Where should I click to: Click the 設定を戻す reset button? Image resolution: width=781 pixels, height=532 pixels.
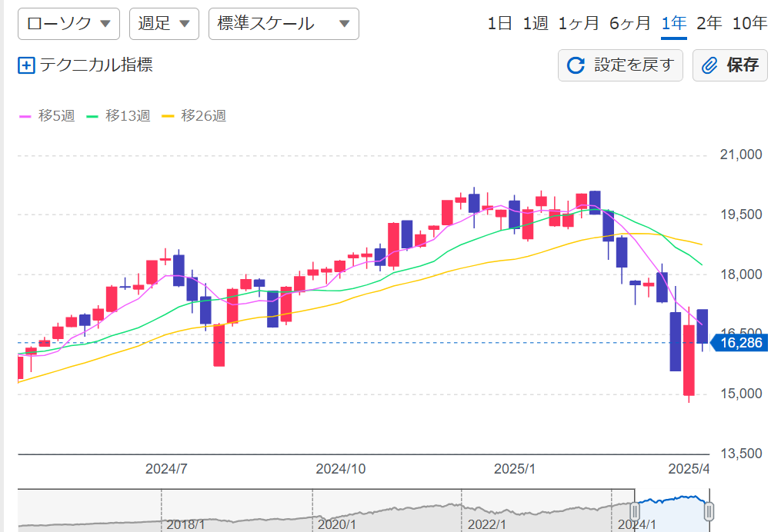[x=621, y=65]
